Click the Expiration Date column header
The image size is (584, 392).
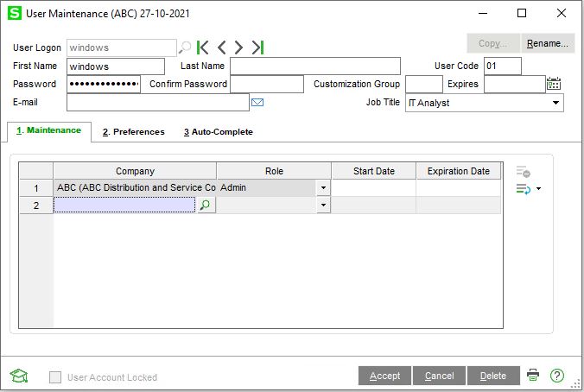pyautogui.click(x=459, y=171)
